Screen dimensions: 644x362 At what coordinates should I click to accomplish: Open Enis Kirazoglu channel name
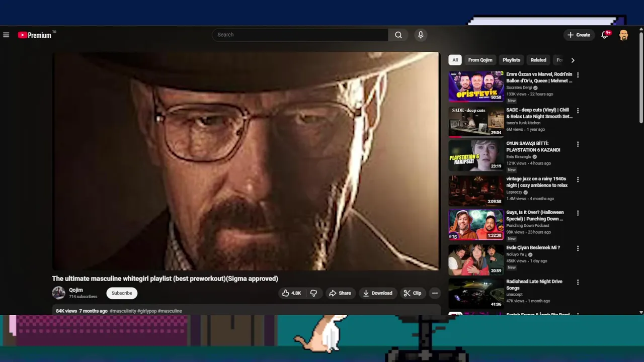[519, 157]
